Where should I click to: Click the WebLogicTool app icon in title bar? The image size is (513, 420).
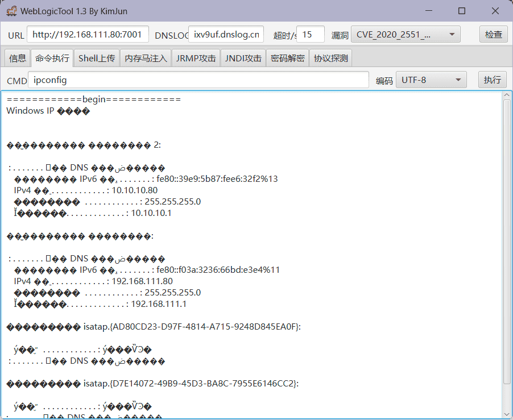11,11
